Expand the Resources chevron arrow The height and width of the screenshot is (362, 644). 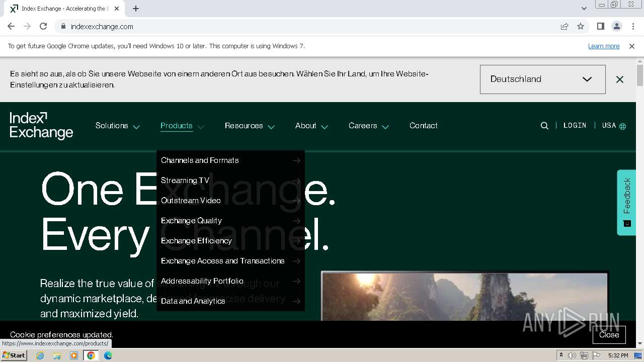pos(271,127)
